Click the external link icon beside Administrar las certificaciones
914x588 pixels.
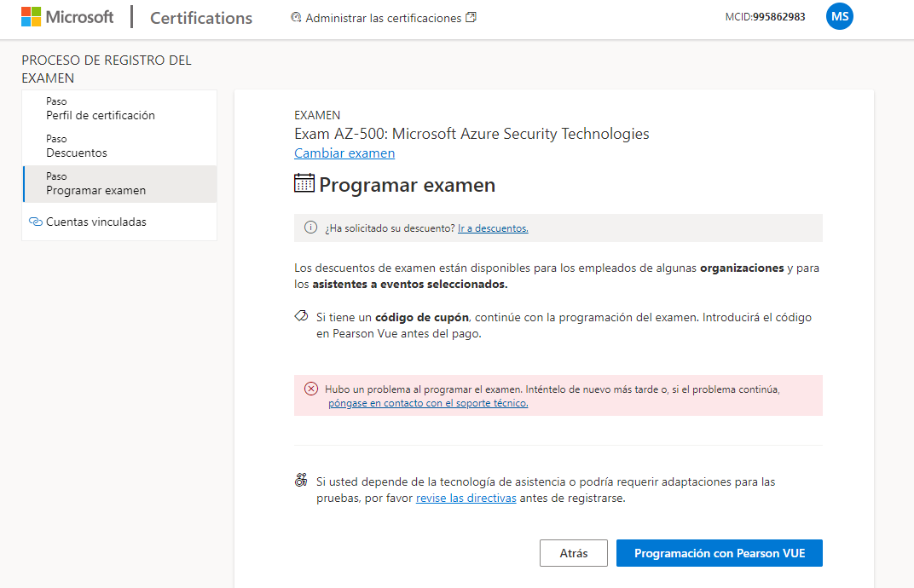(x=471, y=18)
